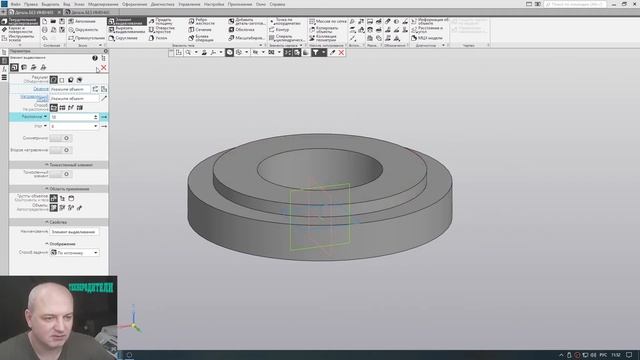Select Sketch tools toolset
640x360 pixels.
click(x=20, y=38)
